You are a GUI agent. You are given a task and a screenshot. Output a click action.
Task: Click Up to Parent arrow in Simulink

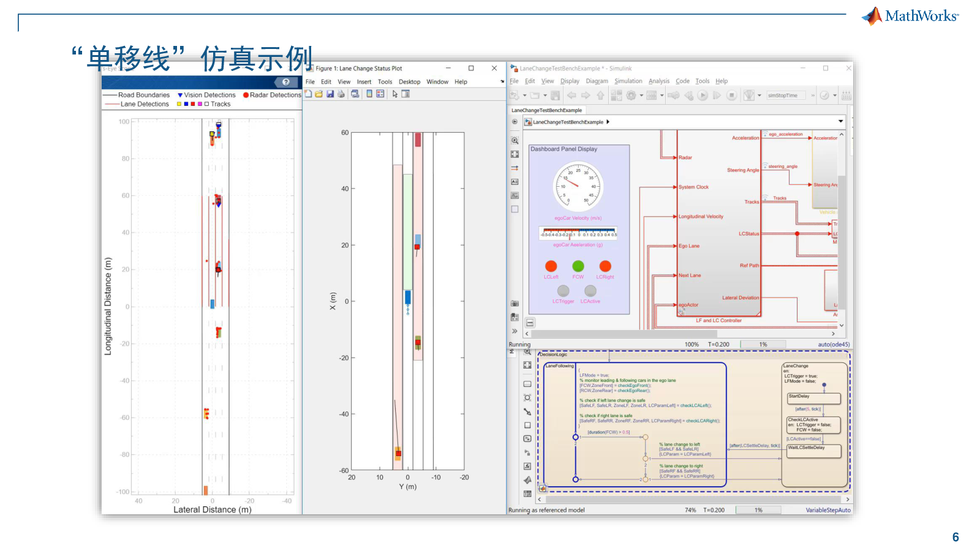[x=600, y=96]
